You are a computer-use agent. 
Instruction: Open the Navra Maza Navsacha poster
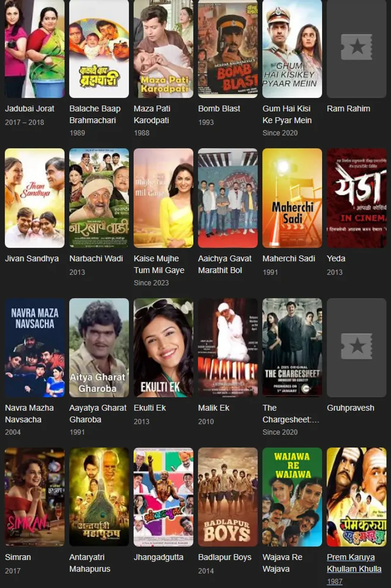pos(35,347)
